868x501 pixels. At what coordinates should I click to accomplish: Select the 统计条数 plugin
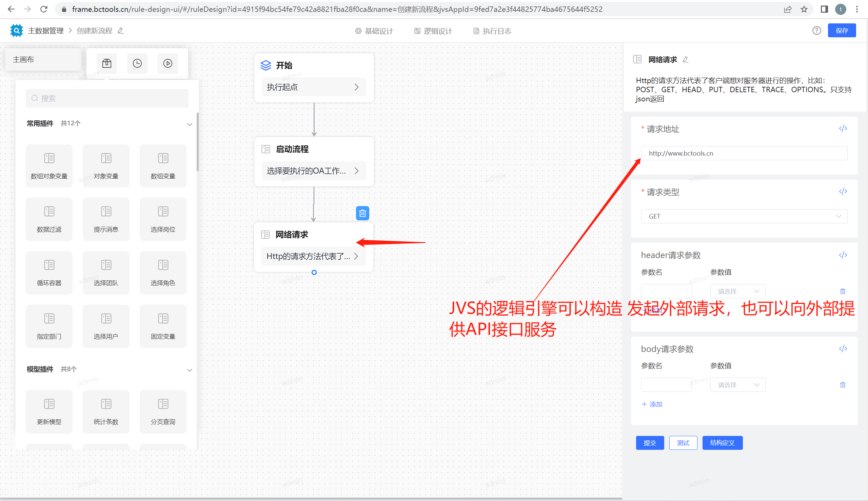coord(106,412)
